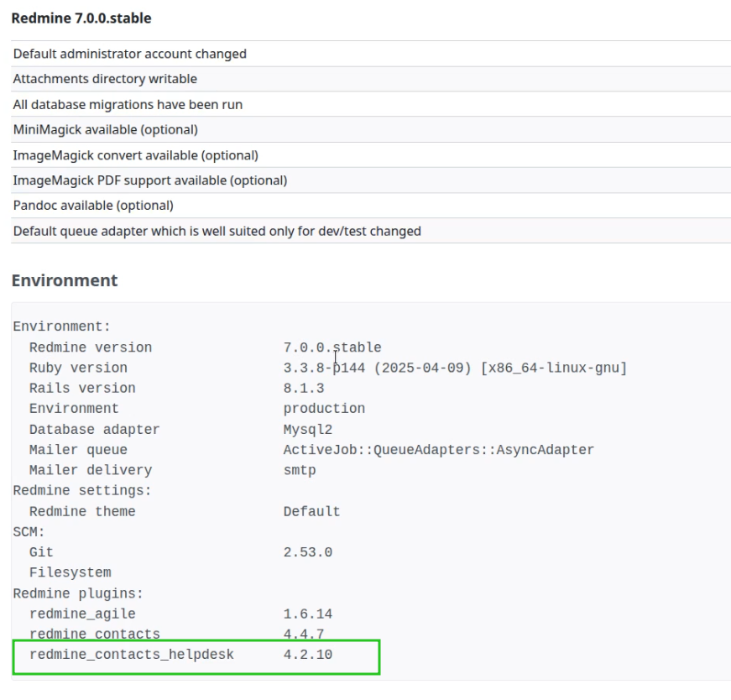Screen dimensions: 731x700
Task: Click the 'SCM:' label
Action: click(29, 532)
